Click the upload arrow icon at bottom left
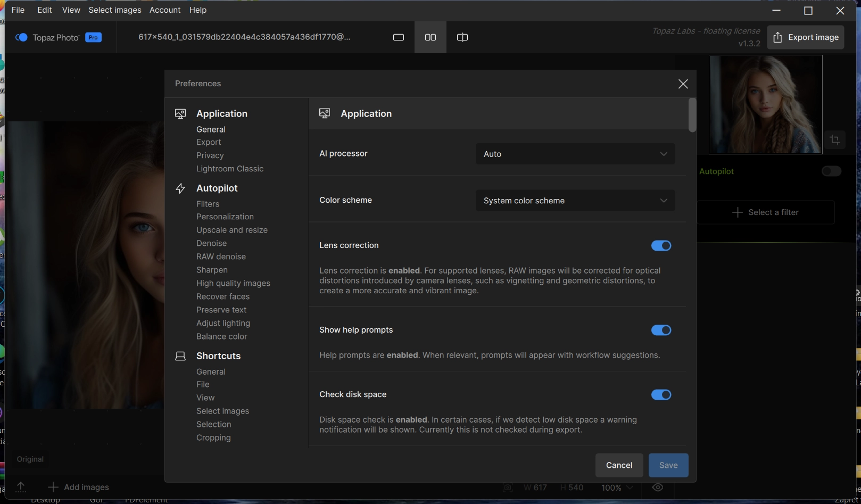Image resolution: width=861 pixels, height=504 pixels. [x=21, y=487]
